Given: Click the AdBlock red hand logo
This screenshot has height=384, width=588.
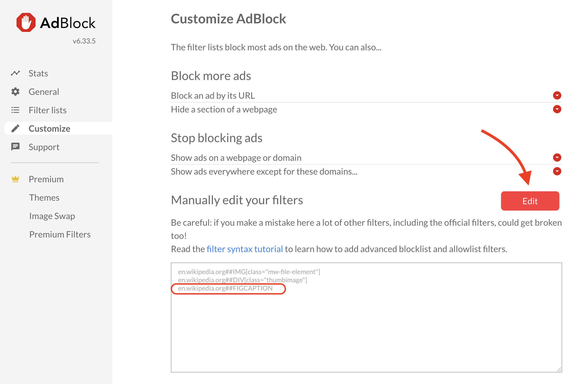Looking at the screenshot, I should pos(26,23).
